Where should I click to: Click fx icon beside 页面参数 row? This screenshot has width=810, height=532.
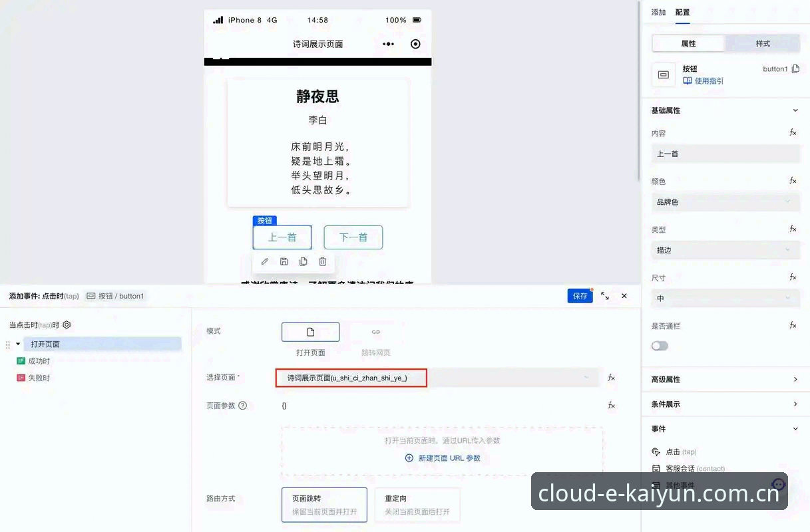click(x=611, y=405)
